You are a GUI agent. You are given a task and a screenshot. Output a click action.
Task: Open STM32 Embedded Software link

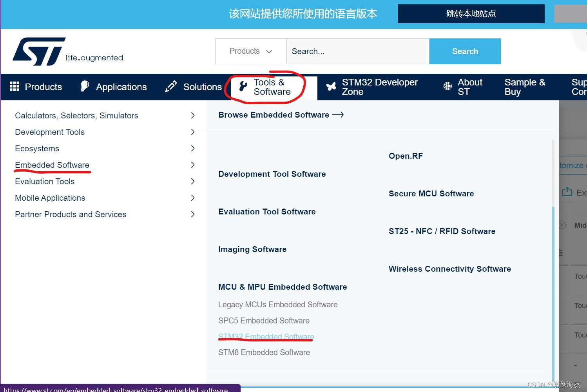coord(266,336)
